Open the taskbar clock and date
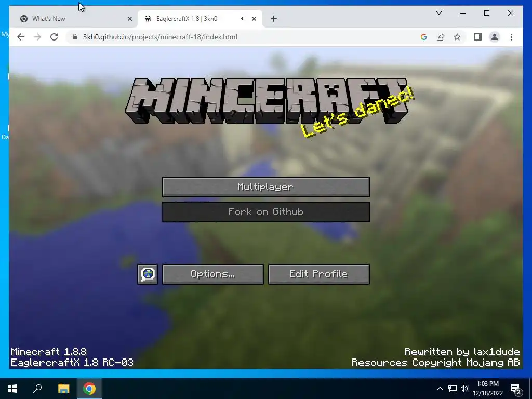 pyautogui.click(x=487, y=389)
